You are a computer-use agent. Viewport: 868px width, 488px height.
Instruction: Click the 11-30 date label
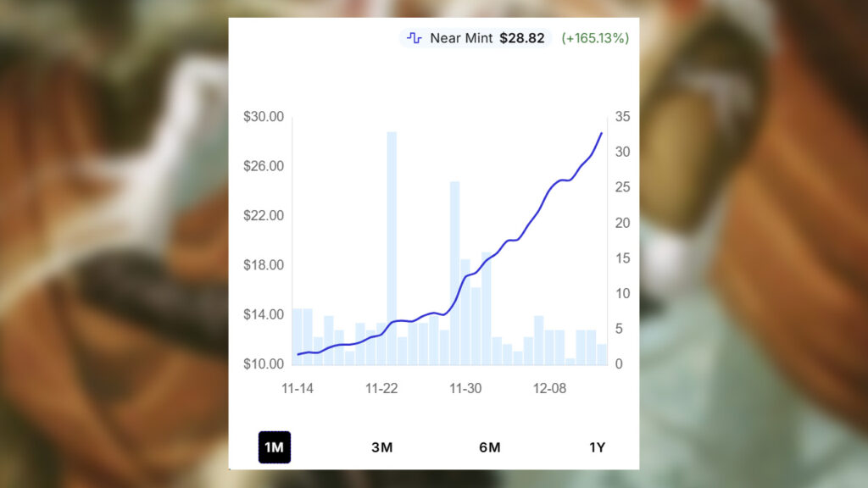point(465,389)
